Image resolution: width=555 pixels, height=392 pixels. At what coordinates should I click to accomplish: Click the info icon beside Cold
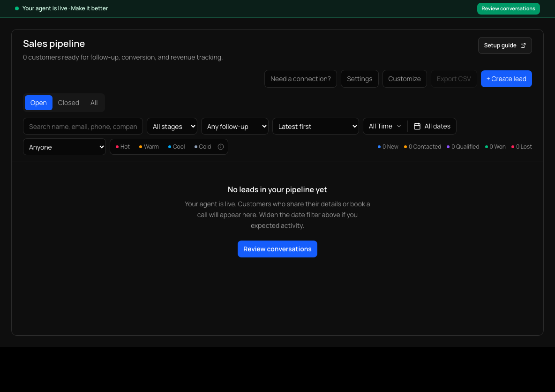click(220, 147)
